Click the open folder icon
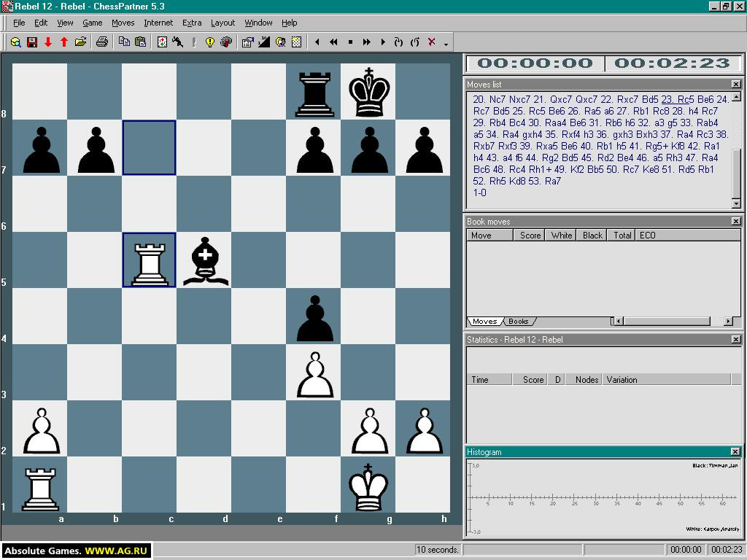 (80, 42)
